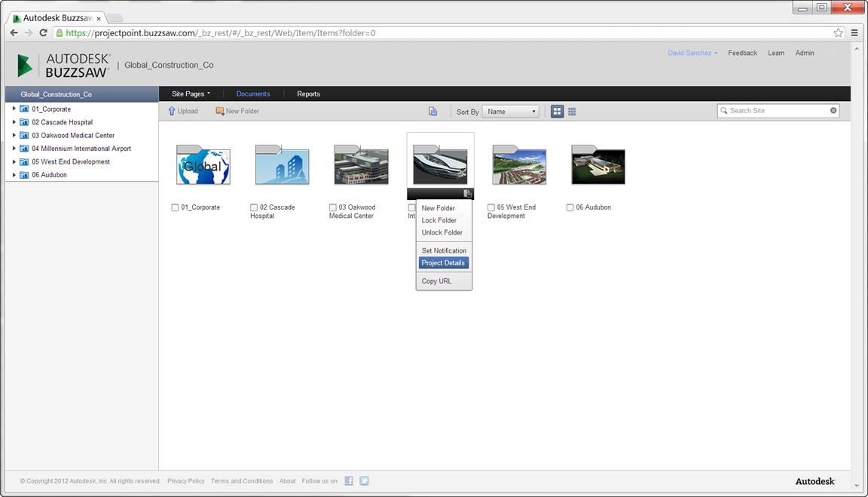
Task: Click the New Folder icon in toolbar
Action: (220, 111)
